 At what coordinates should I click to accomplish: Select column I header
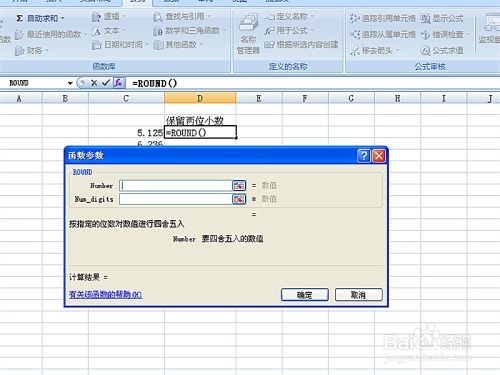(444, 98)
